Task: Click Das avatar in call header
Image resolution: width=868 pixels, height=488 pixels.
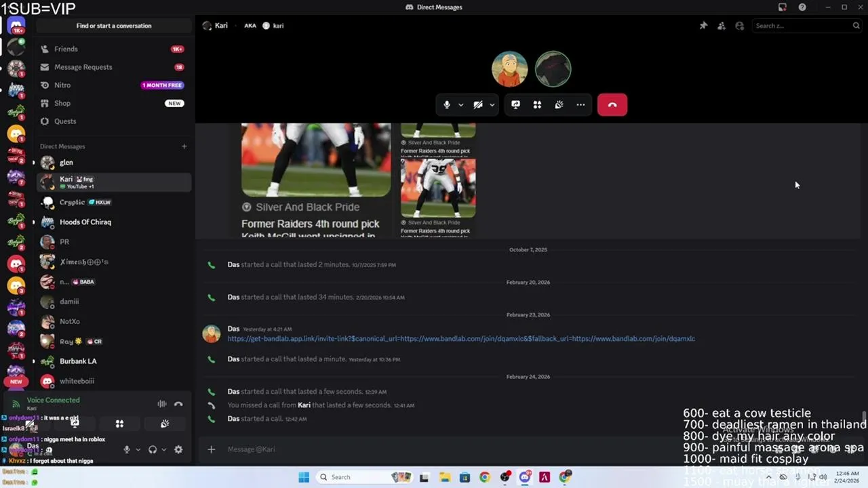Action: (509, 69)
